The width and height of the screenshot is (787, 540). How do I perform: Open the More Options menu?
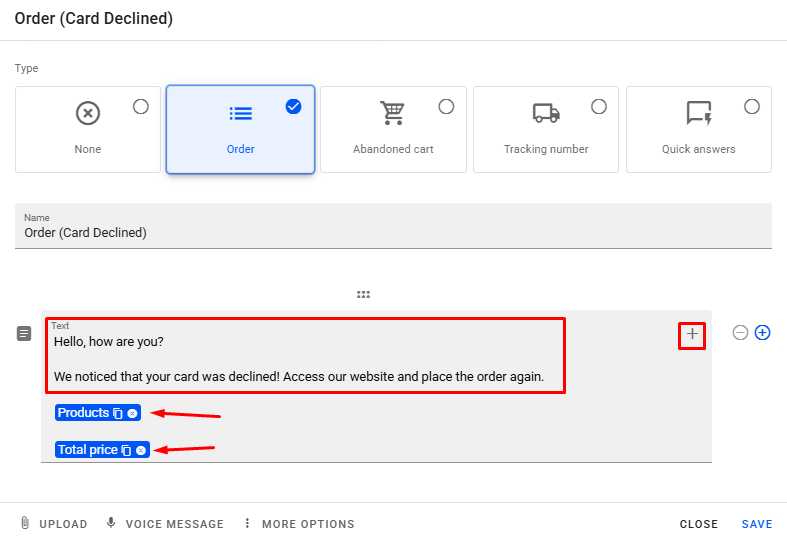(298, 524)
